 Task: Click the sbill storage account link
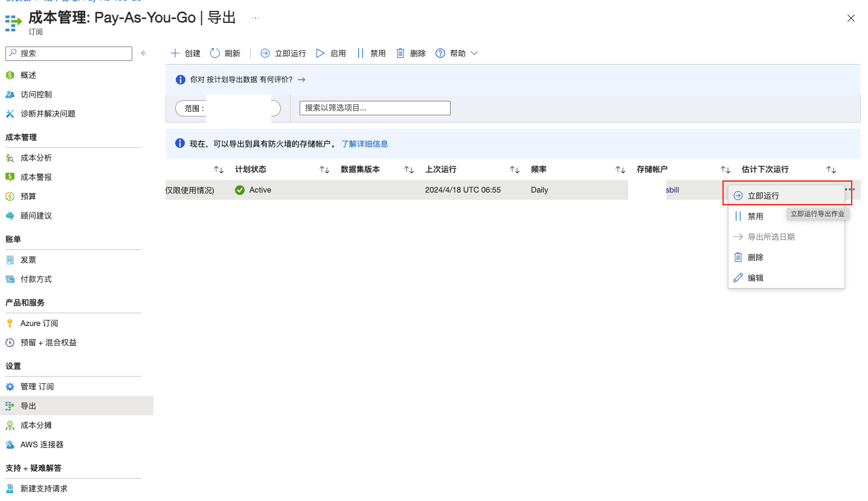click(x=672, y=190)
